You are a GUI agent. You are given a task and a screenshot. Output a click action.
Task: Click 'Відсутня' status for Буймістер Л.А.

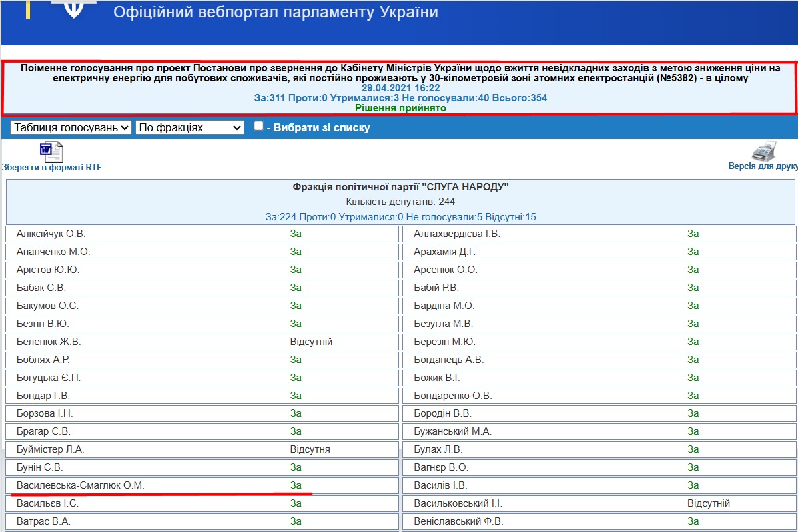tap(310, 449)
